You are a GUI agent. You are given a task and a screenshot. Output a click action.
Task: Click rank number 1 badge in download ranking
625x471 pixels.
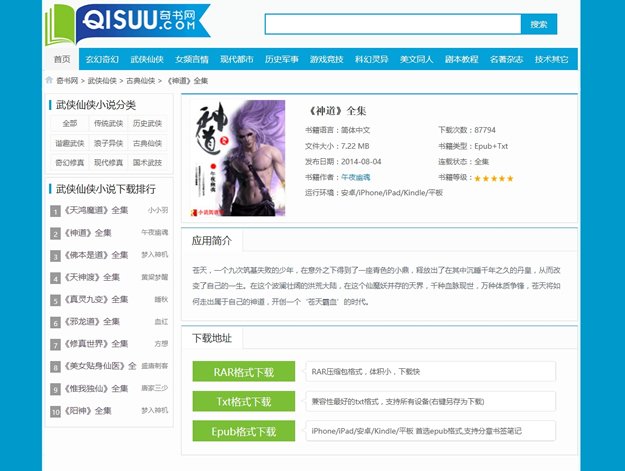(56, 211)
